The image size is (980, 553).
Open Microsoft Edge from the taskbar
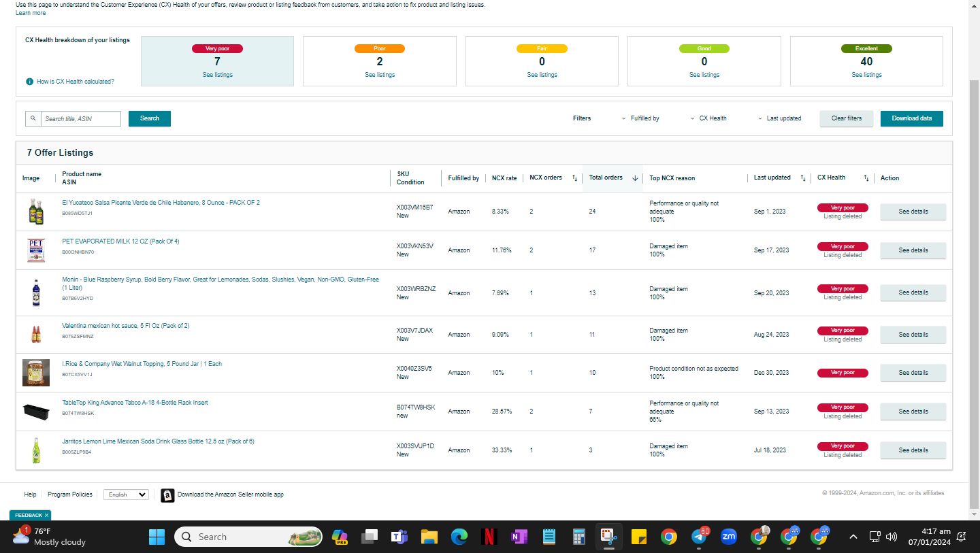tap(459, 537)
